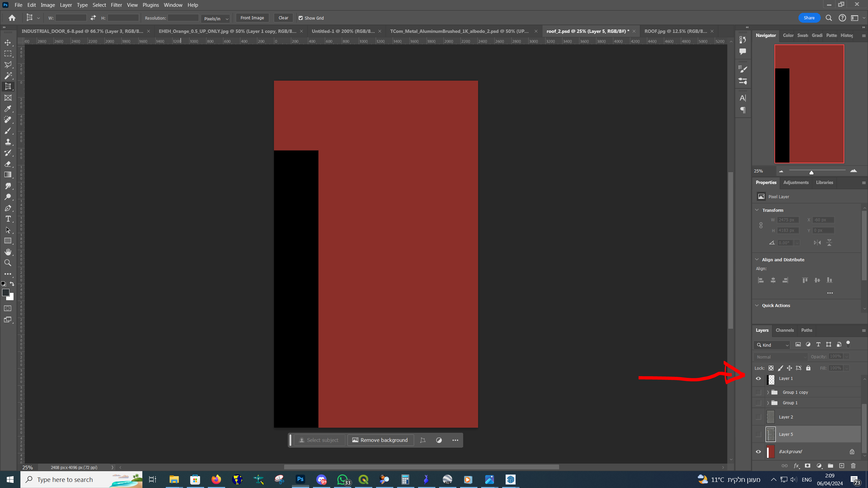868x488 pixels.
Task: Select the Magic Wand tool
Action: pos(8,76)
